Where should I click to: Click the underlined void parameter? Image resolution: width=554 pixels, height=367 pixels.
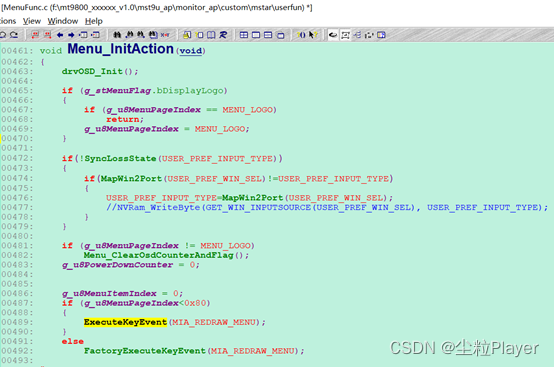coord(191,51)
